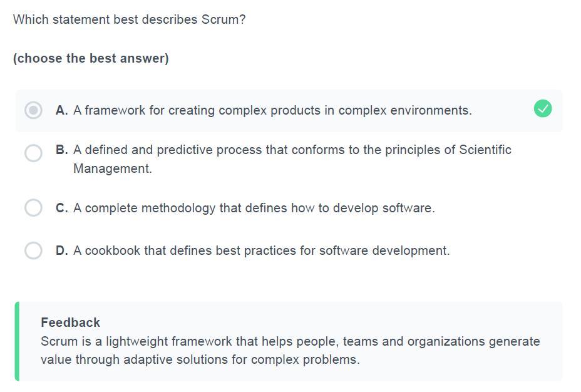The height and width of the screenshot is (392, 581).
Task: Click the green correct-answer checkmark icon
Action: tap(542, 108)
